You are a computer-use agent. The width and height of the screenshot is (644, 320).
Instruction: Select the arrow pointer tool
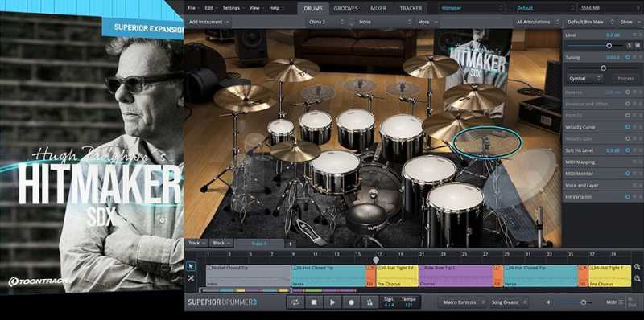[x=191, y=267]
